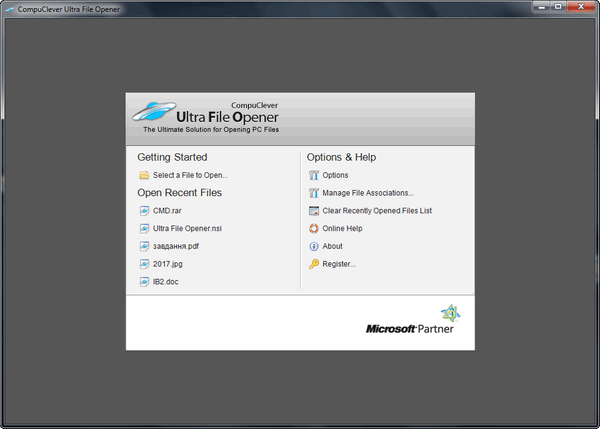This screenshot has height=429, width=600.
Task: Click the title bar application icon
Action: [x=10, y=9]
